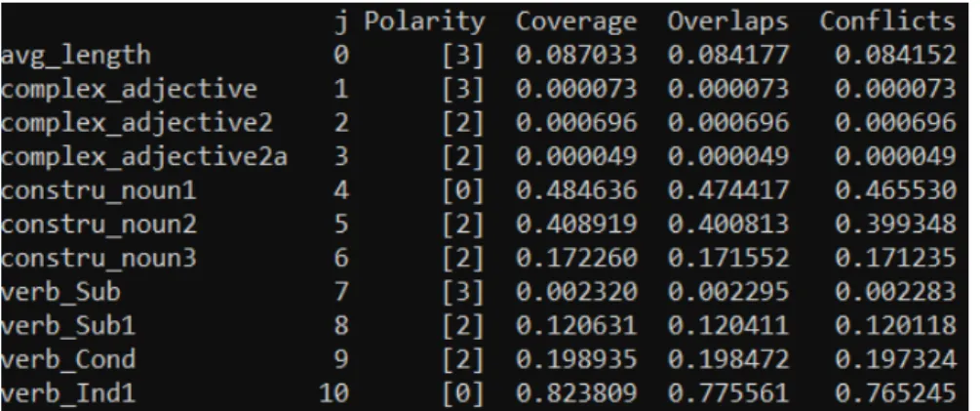Click the Overlaps column header

[x=727, y=21]
